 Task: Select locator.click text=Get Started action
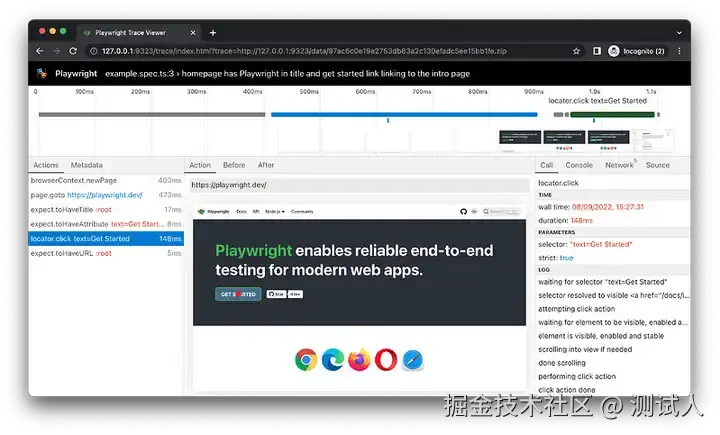click(x=106, y=239)
